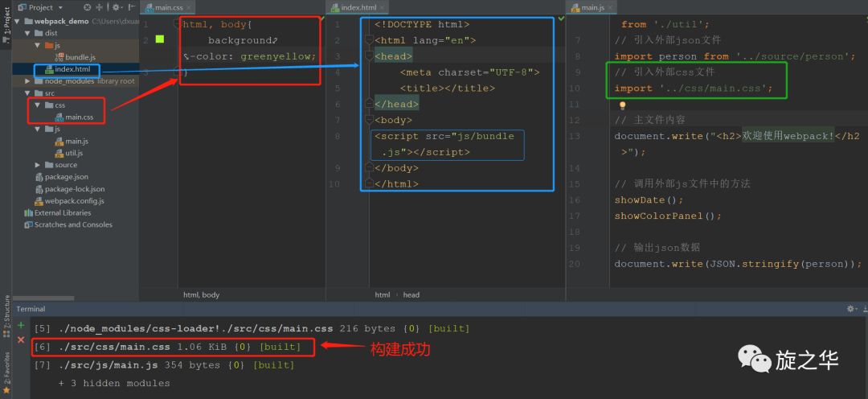Close the main.css editor tab

tap(188, 8)
